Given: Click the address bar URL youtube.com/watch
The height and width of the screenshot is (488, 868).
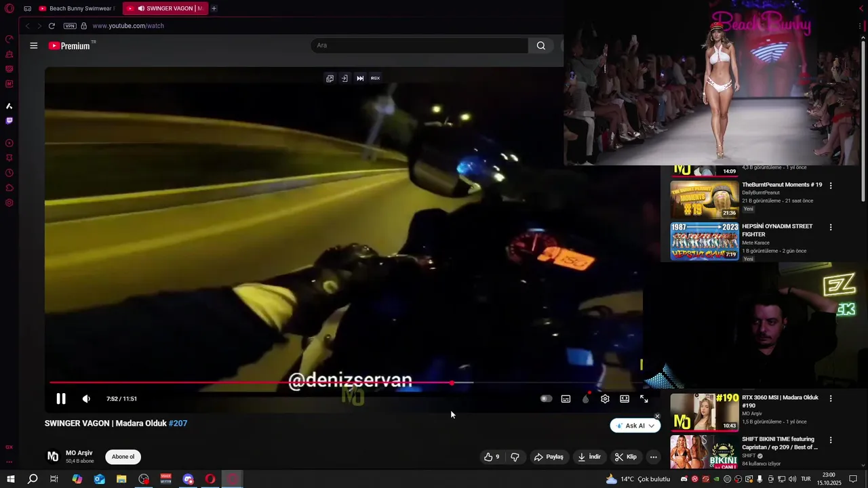Looking at the screenshot, I should (x=128, y=26).
